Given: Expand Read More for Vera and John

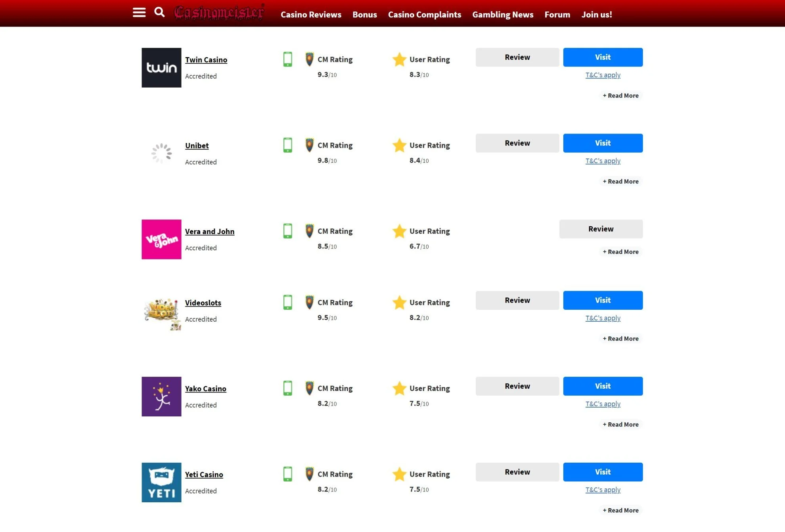Looking at the screenshot, I should coord(620,252).
